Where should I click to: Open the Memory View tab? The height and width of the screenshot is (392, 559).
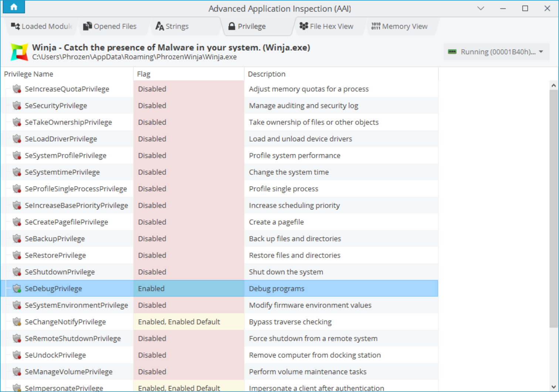[x=400, y=26]
